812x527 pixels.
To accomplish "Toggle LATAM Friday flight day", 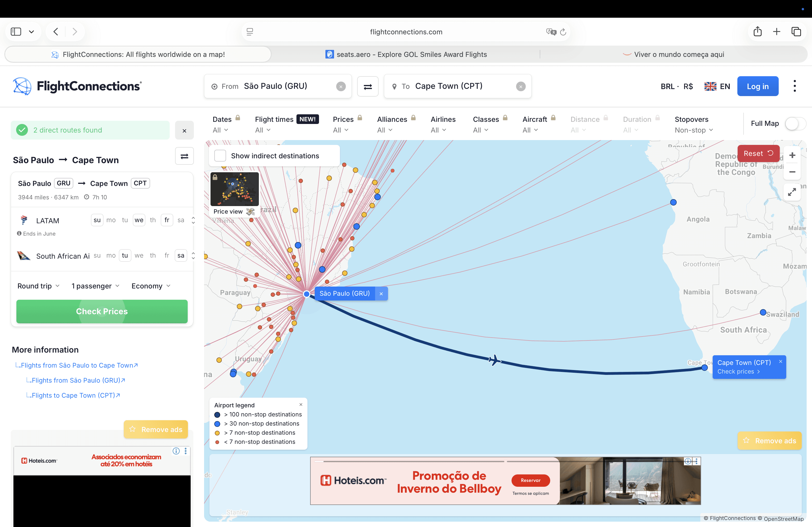I will pyautogui.click(x=167, y=220).
